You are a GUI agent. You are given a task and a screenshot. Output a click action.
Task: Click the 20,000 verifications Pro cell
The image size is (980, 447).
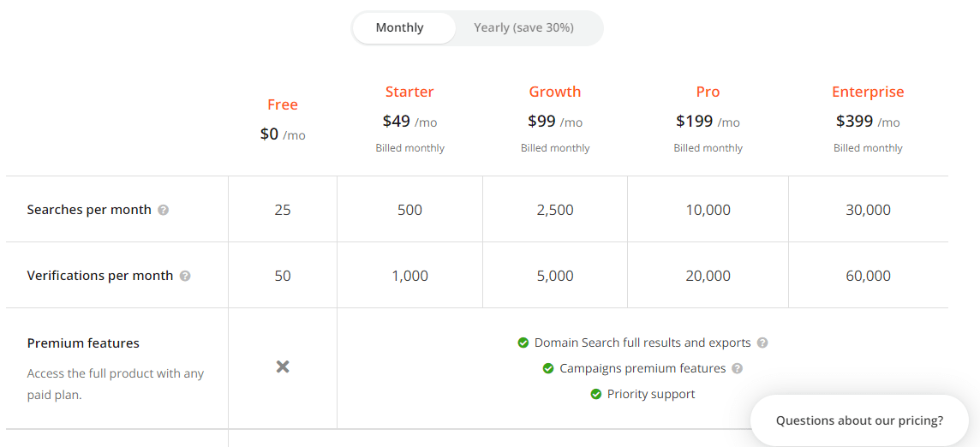[x=708, y=276]
